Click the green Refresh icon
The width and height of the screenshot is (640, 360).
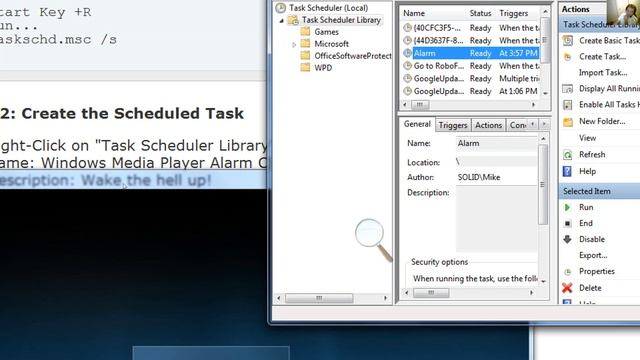(x=567, y=155)
